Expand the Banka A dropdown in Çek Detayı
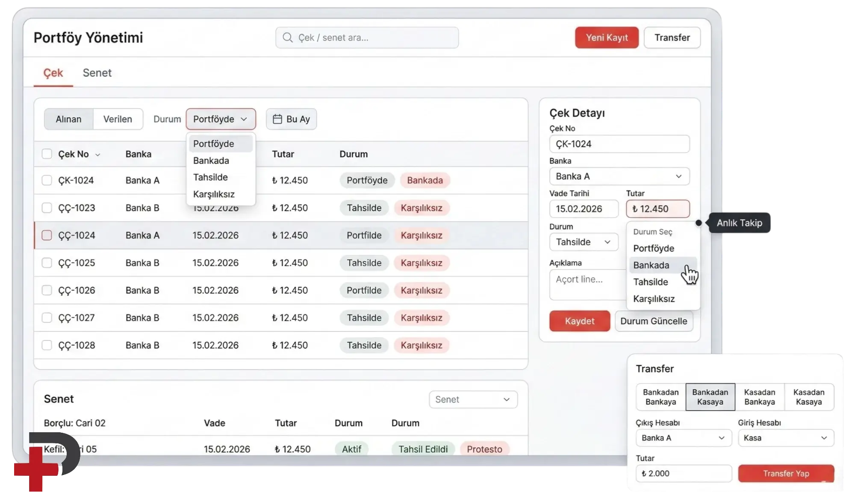 coord(619,176)
